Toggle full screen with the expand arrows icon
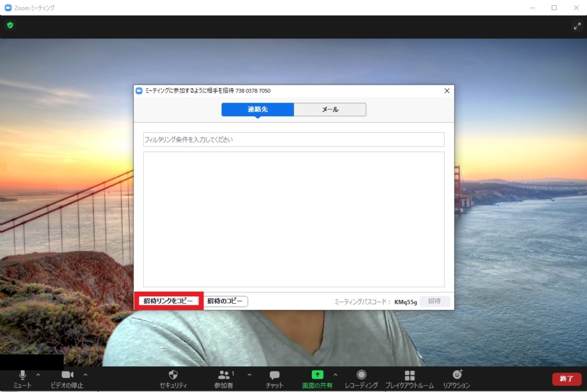 tap(577, 26)
